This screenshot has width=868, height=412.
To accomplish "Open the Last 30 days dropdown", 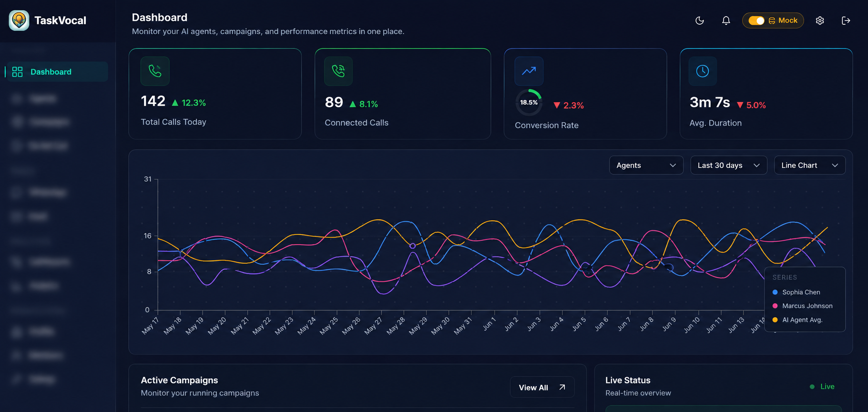I will [729, 165].
